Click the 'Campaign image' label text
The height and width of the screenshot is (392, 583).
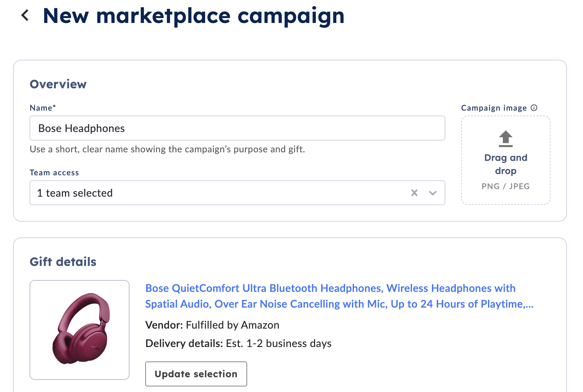click(494, 108)
